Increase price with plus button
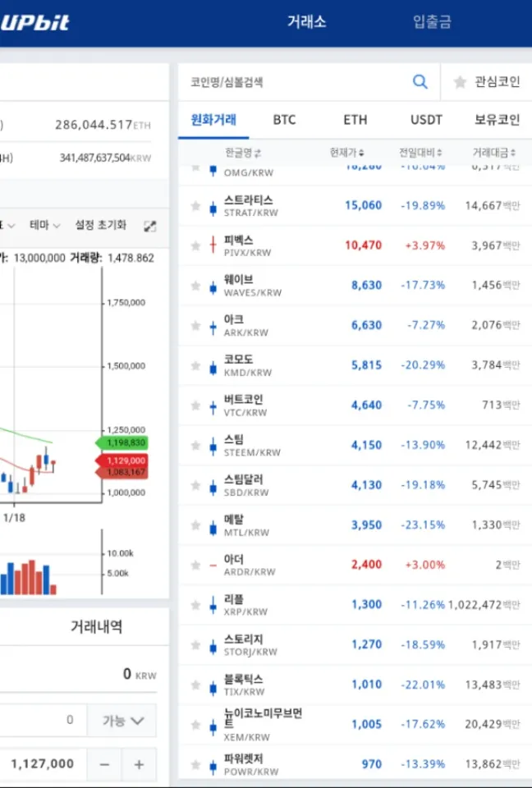The height and width of the screenshot is (788, 532). pos(139,765)
